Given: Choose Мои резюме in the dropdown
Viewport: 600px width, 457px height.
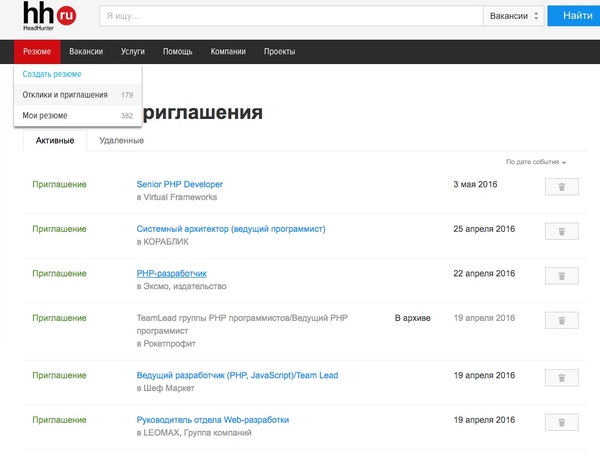Looking at the screenshot, I should (45, 116).
